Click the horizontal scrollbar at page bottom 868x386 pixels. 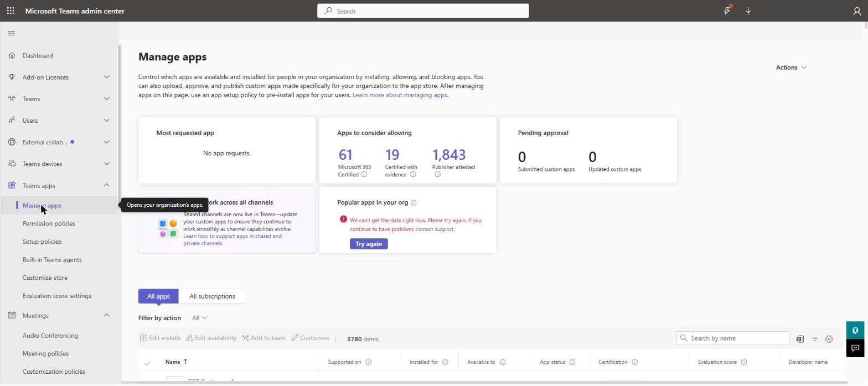click(x=484, y=382)
